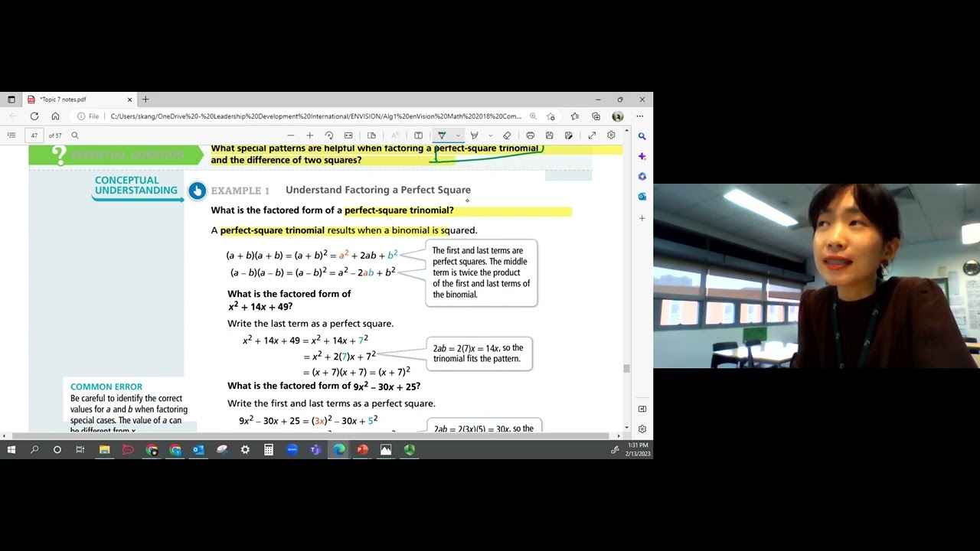The height and width of the screenshot is (551, 980).
Task: Toggle fit to width view
Action: 348,135
